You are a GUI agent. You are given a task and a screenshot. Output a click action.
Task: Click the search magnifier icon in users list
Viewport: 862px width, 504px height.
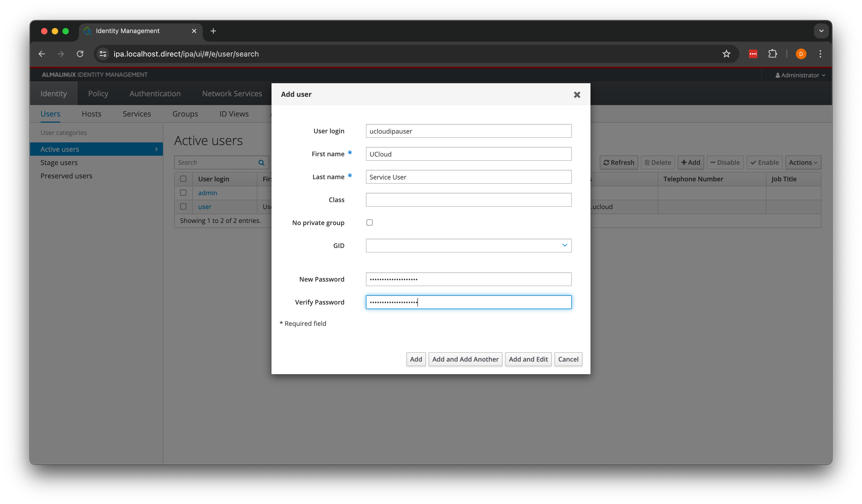(x=261, y=162)
